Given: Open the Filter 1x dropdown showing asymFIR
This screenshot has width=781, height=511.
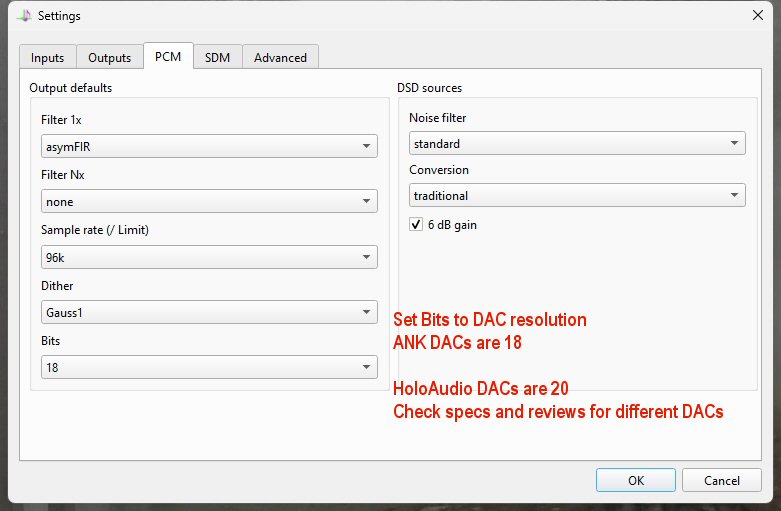Looking at the screenshot, I should coord(209,146).
